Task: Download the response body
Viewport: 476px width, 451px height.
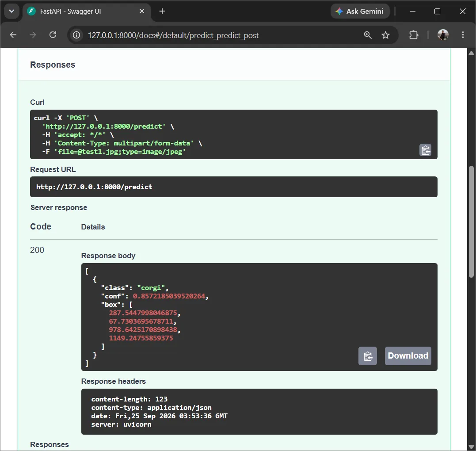Action: [408, 356]
